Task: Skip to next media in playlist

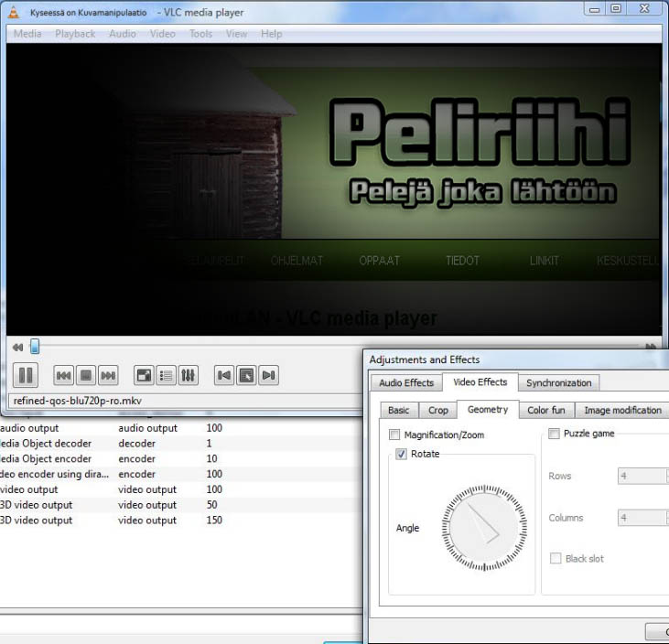Action: [108, 375]
